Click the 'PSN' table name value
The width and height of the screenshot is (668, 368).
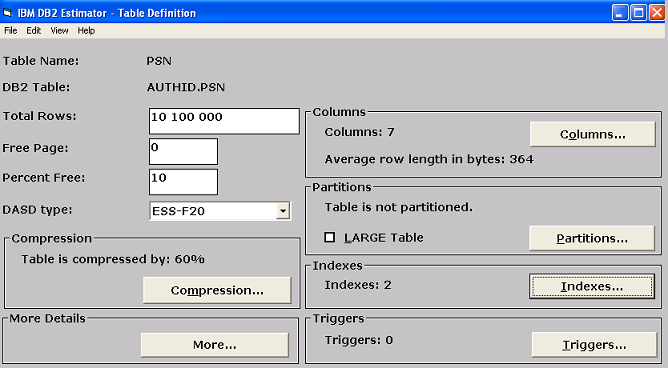pyautogui.click(x=159, y=61)
